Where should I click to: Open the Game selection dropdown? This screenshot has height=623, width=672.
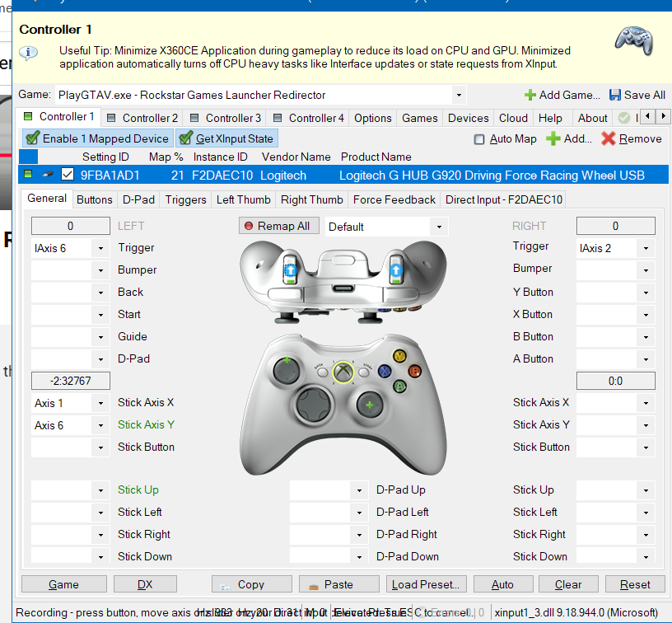tap(459, 96)
